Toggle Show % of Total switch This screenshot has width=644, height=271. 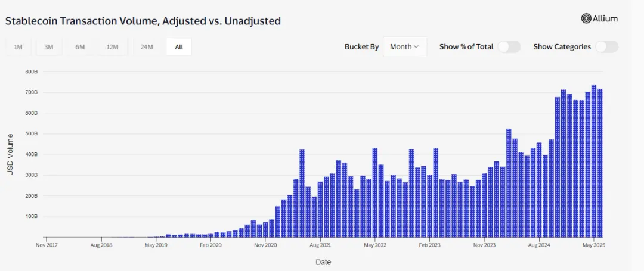(509, 46)
